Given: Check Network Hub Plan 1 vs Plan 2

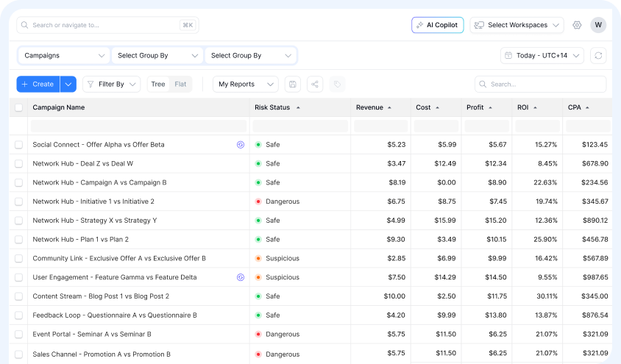Looking at the screenshot, I should point(18,240).
